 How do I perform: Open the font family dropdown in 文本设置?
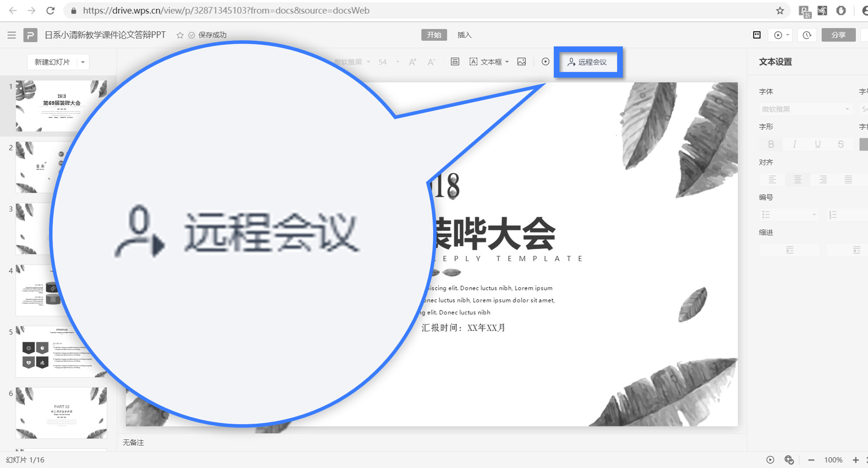pyautogui.click(x=805, y=109)
